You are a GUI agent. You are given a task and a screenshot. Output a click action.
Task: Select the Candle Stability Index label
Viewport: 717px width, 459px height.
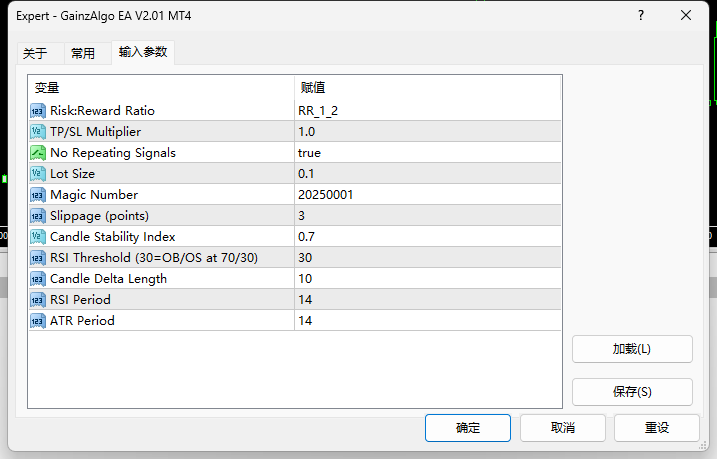point(113,237)
